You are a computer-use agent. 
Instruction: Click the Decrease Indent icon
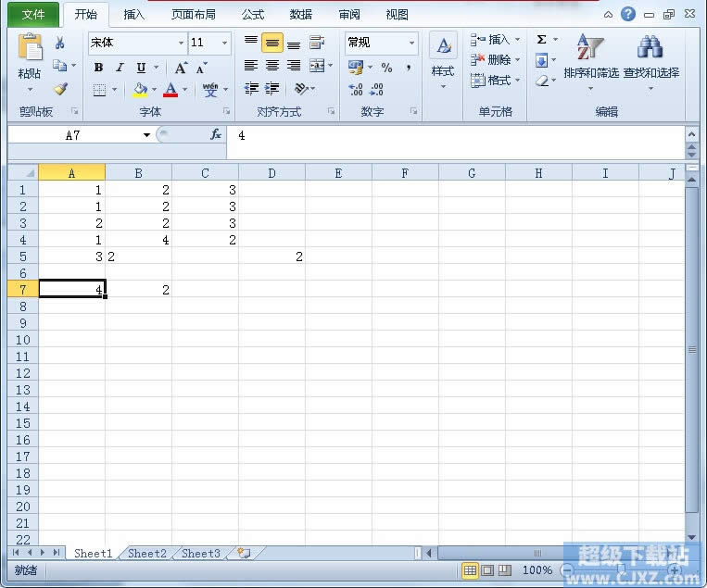(x=251, y=89)
